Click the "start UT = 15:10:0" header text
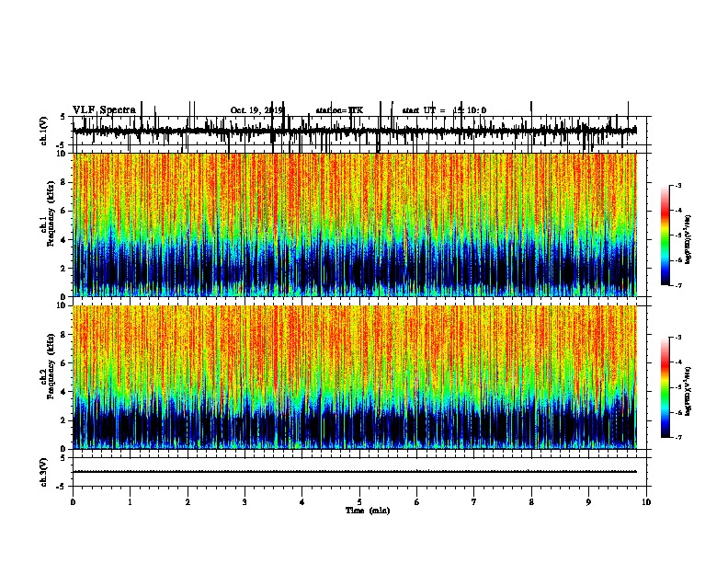The image size is (728, 563). coord(444,110)
